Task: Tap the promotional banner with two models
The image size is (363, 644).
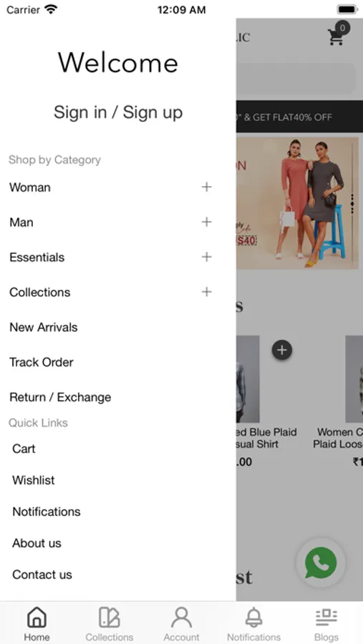Action: (x=297, y=203)
